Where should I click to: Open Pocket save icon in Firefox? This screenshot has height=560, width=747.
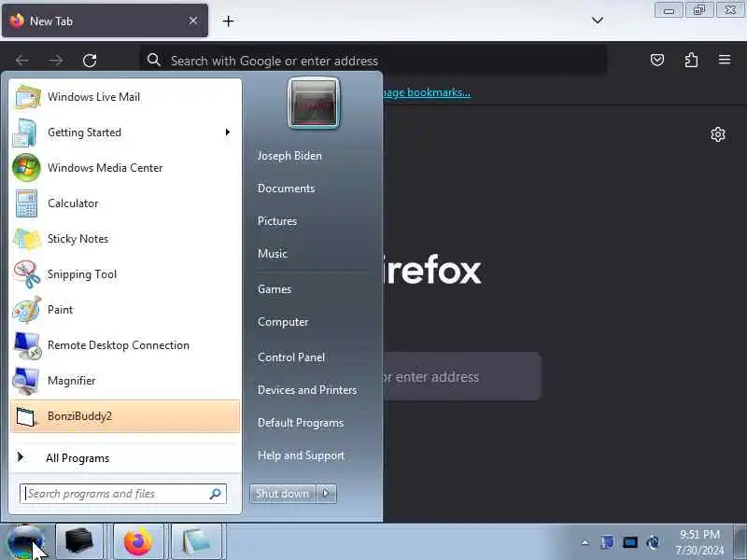pos(657,60)
